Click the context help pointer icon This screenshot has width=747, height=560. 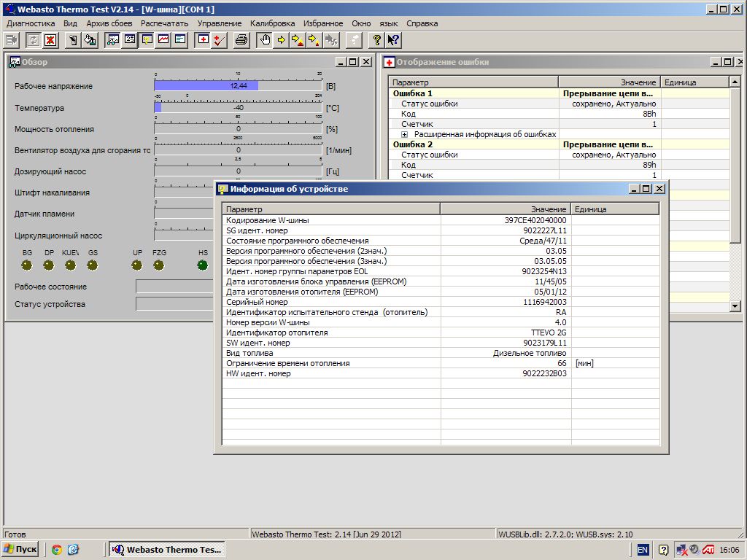(x=393, y=40)
